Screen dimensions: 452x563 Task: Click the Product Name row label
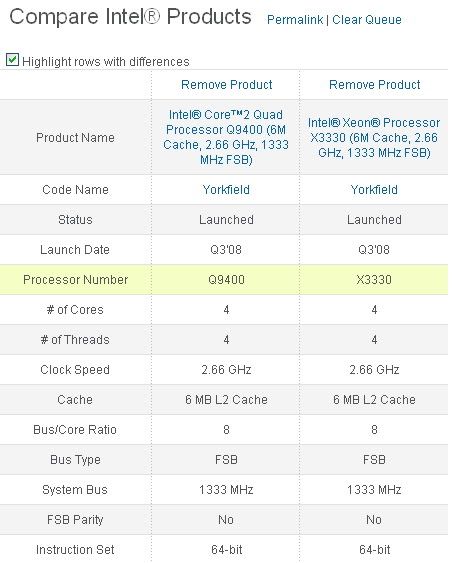click(x=75, y=138)
